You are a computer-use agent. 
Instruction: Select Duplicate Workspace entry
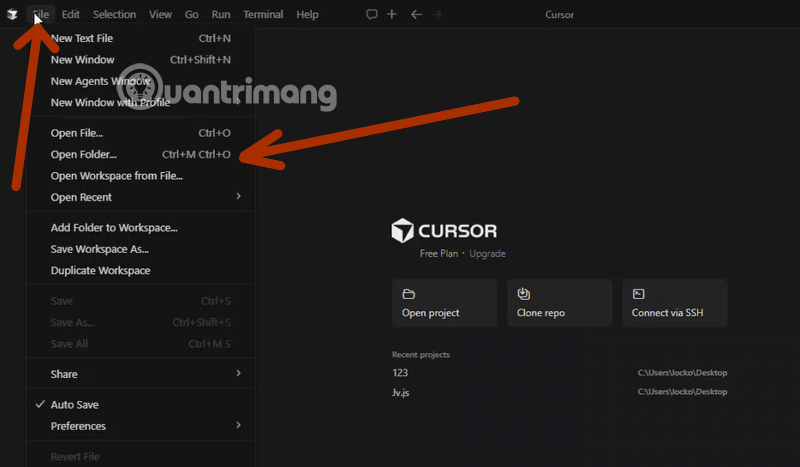click(140, 271)
